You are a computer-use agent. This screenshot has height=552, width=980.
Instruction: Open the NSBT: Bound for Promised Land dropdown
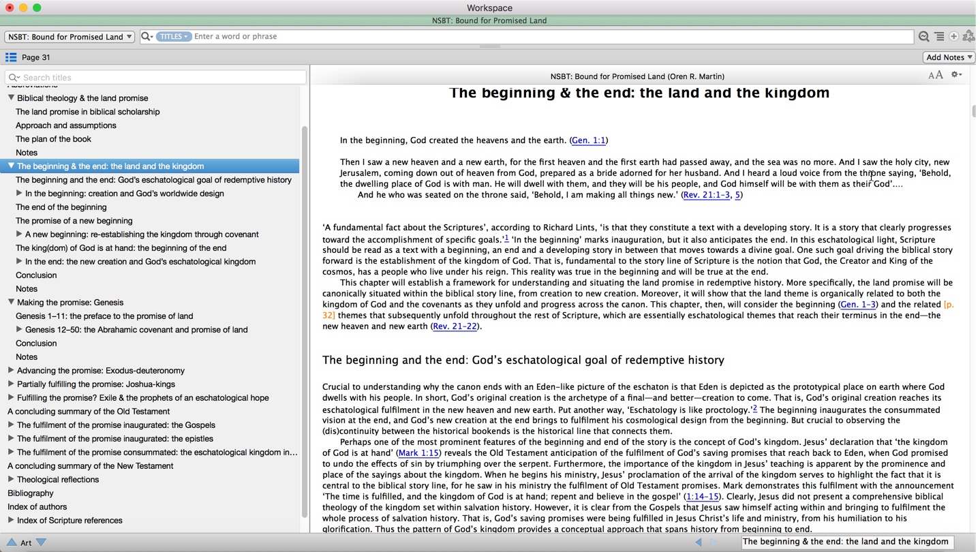[x=70, y=37]
